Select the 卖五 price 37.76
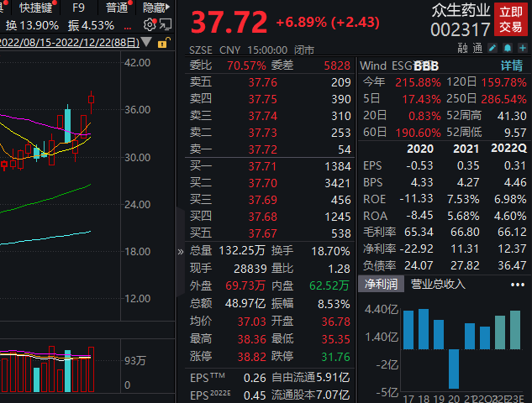The image size is (532, 403). coord(262,82)
